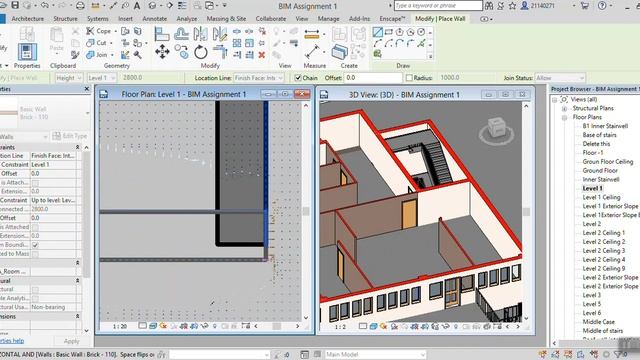Screen dimensions: 640x360
Task: Toggle the Related to Mass checkbox
Action: click(x=35, y=254)
